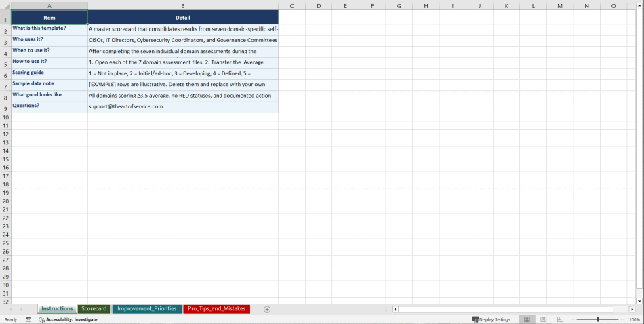Switch to Page Break Preview view

pyautogui.click(x=560, y=319)
